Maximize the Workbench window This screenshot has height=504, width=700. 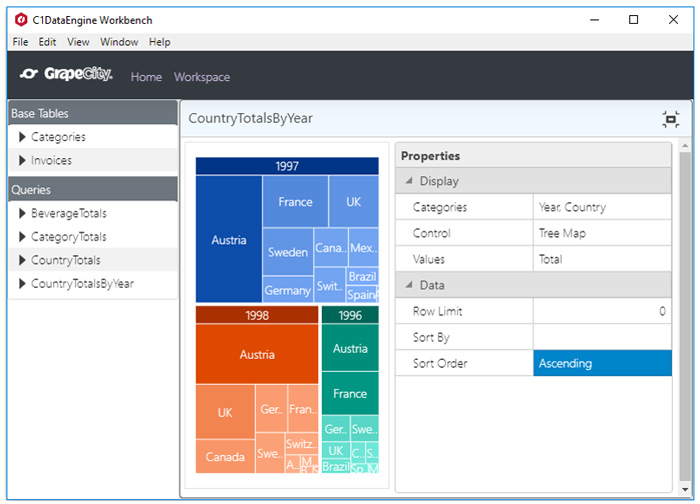click(633, 20)
